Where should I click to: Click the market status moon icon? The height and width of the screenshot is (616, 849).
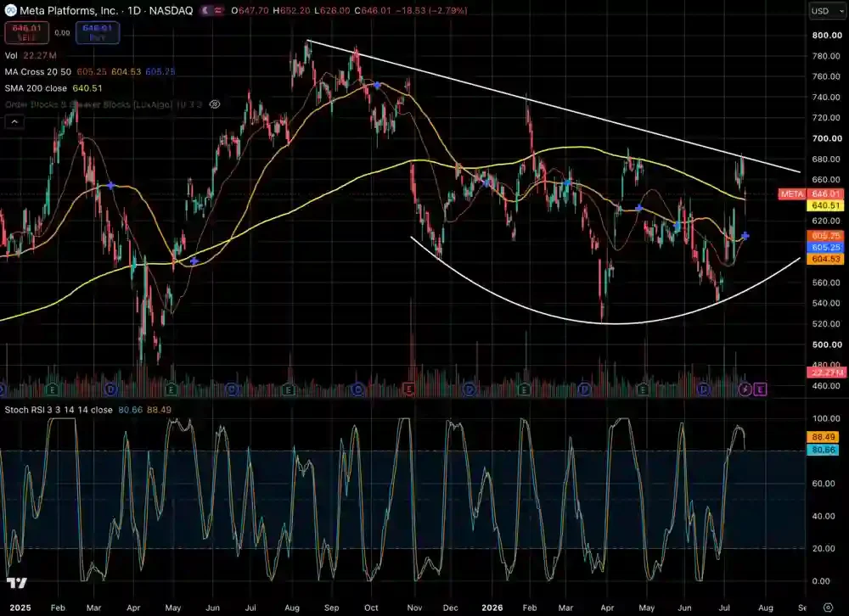pyautogui.click(x=205, y=10)
